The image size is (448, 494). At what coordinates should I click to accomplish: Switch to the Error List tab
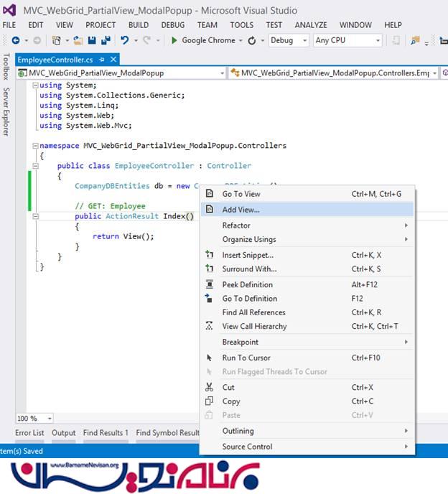coord(29,433)
